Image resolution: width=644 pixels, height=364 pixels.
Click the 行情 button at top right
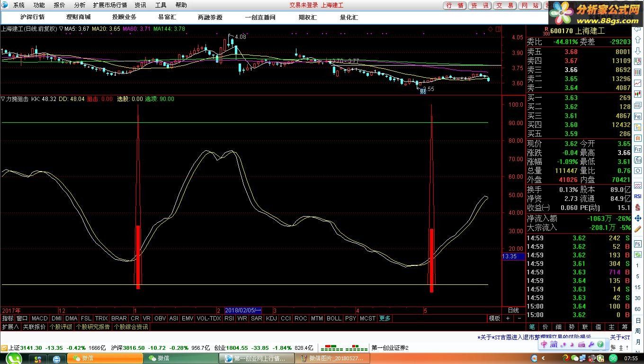[x=456, y=6]
